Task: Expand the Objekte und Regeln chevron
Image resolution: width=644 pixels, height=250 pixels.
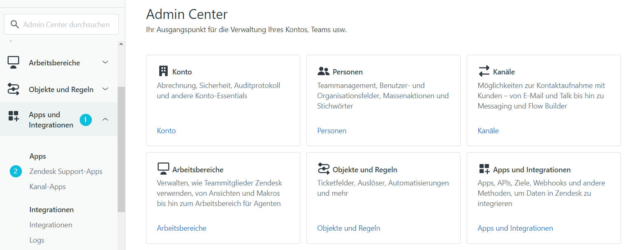Action: tap(105, 89)
